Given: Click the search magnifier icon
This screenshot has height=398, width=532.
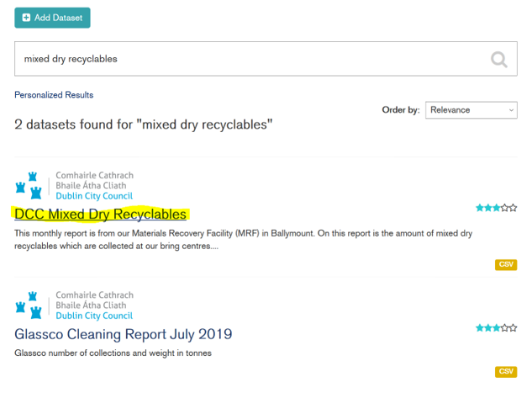Looking at the screenshot, I should [x=499, y=59].
